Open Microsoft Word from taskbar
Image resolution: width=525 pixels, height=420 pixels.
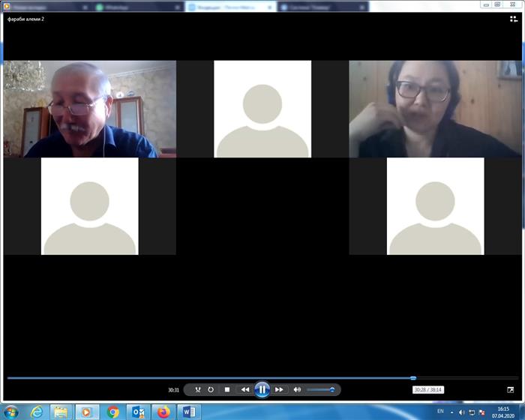[x=188, y=412]
